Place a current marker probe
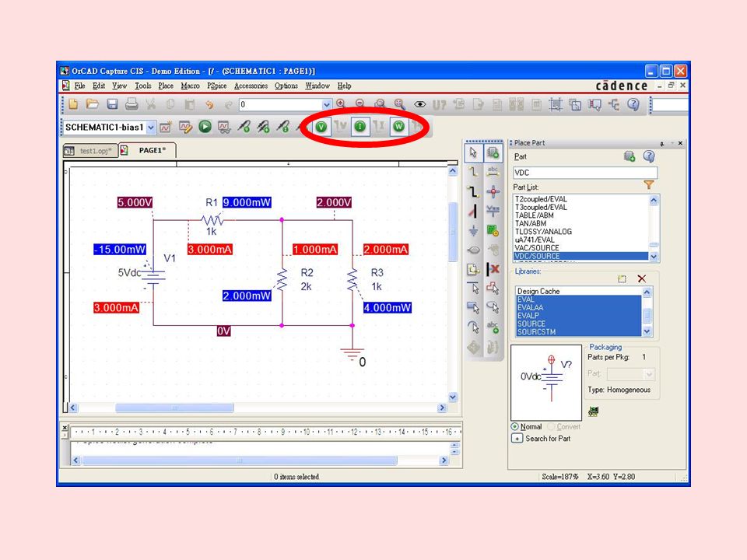747x560 pixels. pos(283,127)
